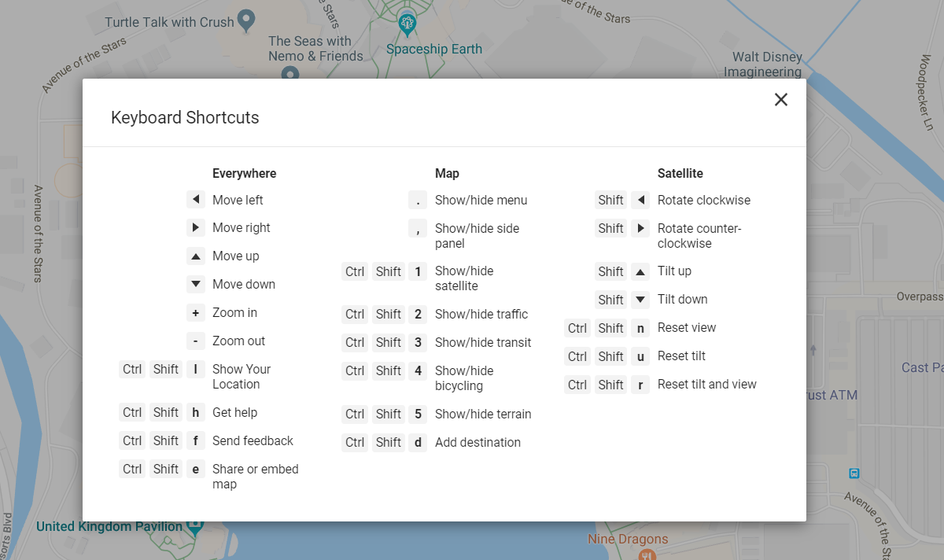Click the Map column heading

tap(447, 173)
